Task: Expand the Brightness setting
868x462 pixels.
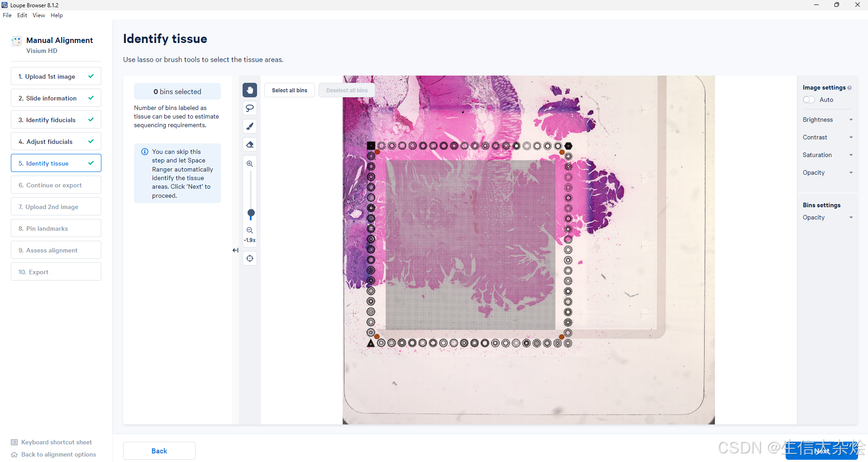Action: (828, 119)
